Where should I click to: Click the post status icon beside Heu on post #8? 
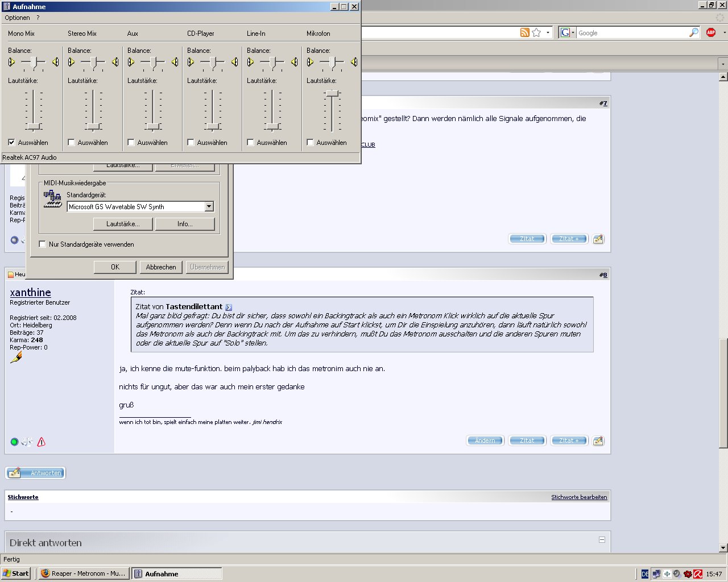(11, 275)
